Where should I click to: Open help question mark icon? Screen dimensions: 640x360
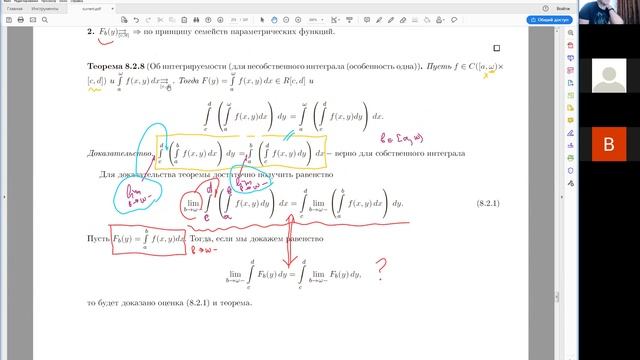(x=546, y=8)
